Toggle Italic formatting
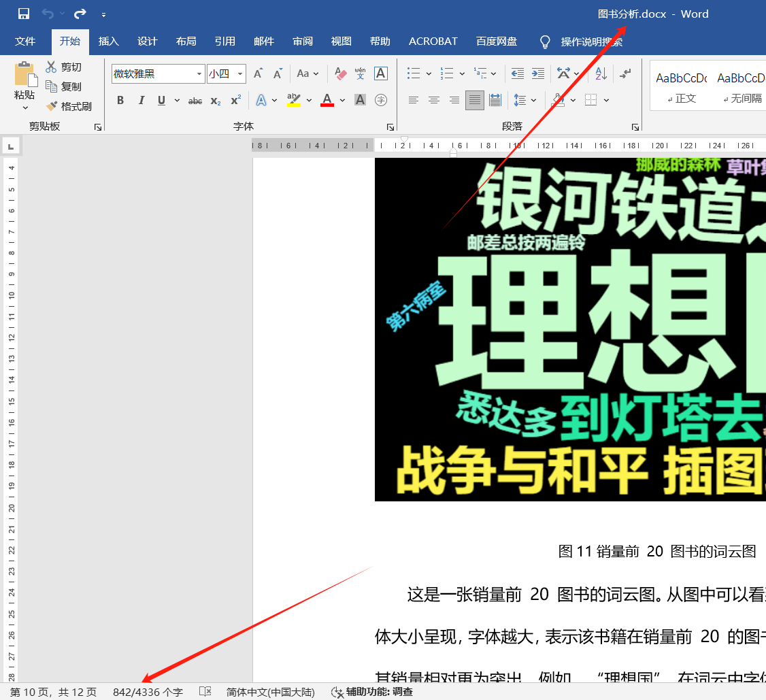766x700 pixels. click(x=141, y=101)
